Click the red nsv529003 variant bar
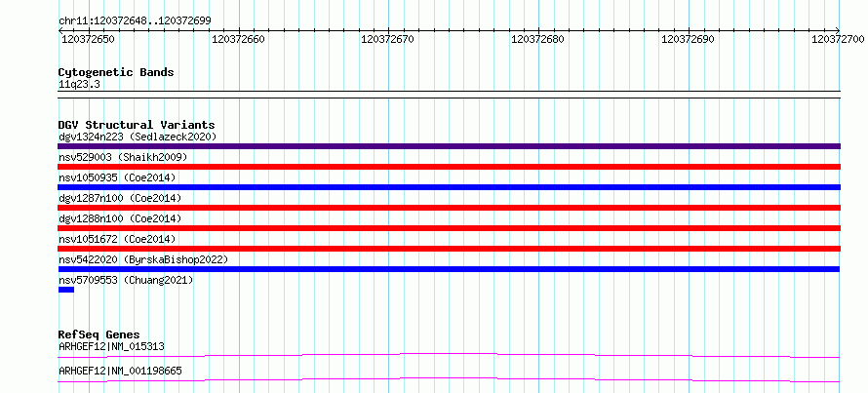This screenshot has width=868, height=393. tap(449, 167)
